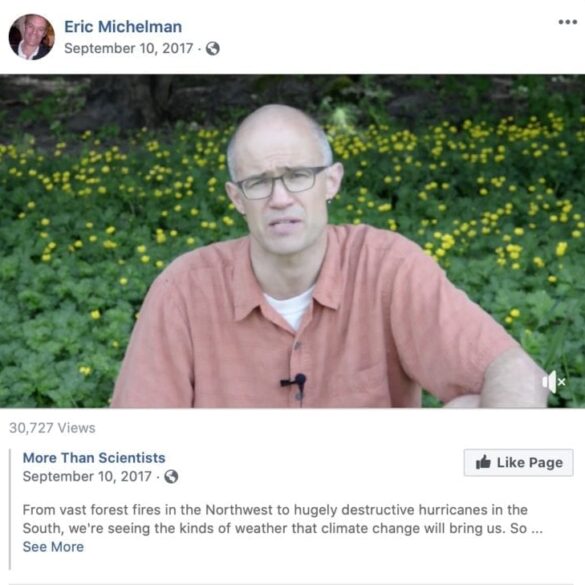Screen dimensions: 585x585
Task: Click the Public globe icon beside top date
Action: click(x=213, y=49)
